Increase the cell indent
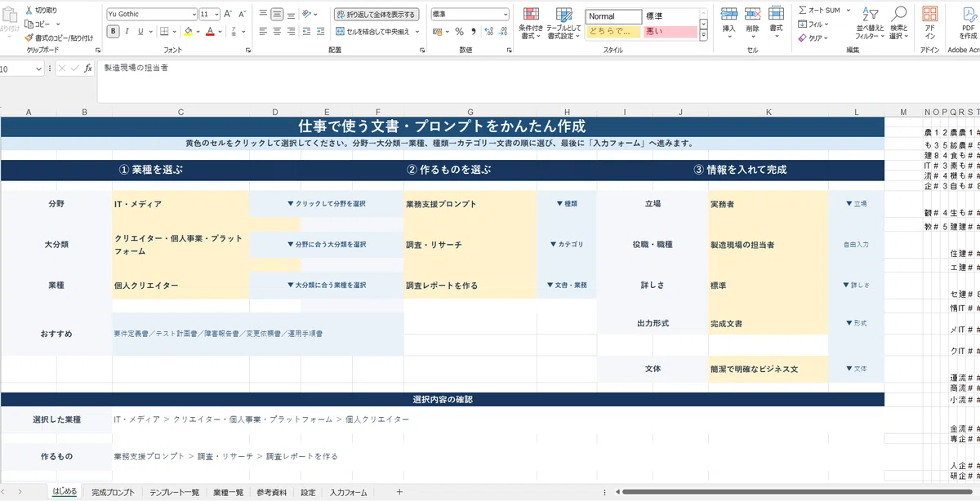The height and width of the screenshot is (501, 980). pos(318,31)
